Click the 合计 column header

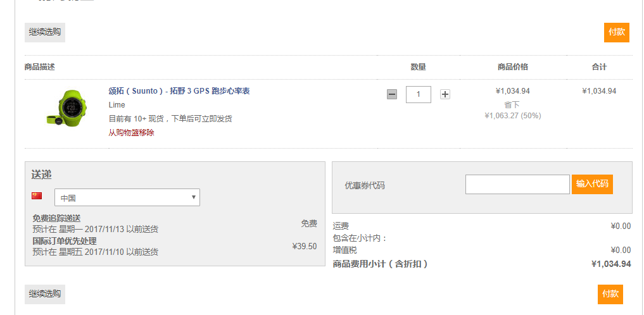coord(599,67)
